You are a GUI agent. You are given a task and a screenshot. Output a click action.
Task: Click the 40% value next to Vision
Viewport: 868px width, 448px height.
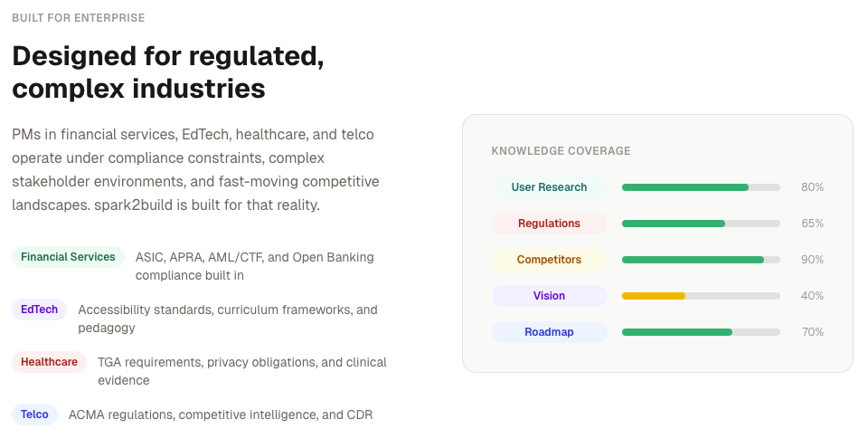tap(812, 296)
